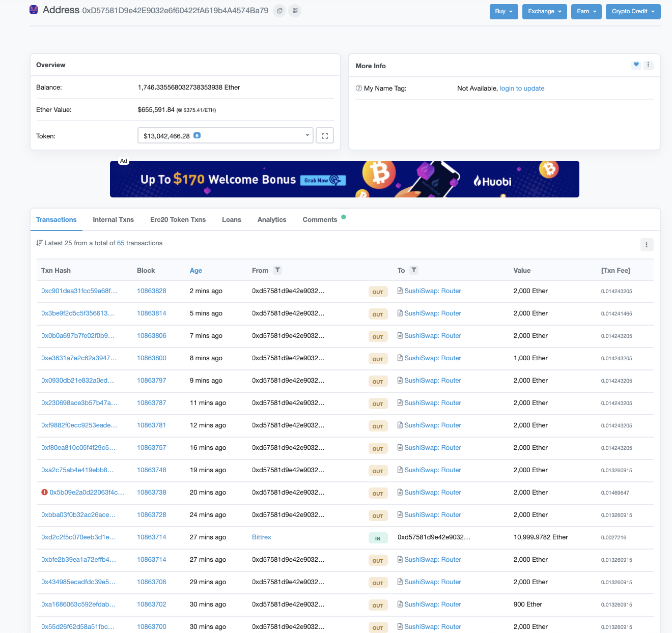
Task: Copy the address to clipboard icon
Action: coord(279,11)
